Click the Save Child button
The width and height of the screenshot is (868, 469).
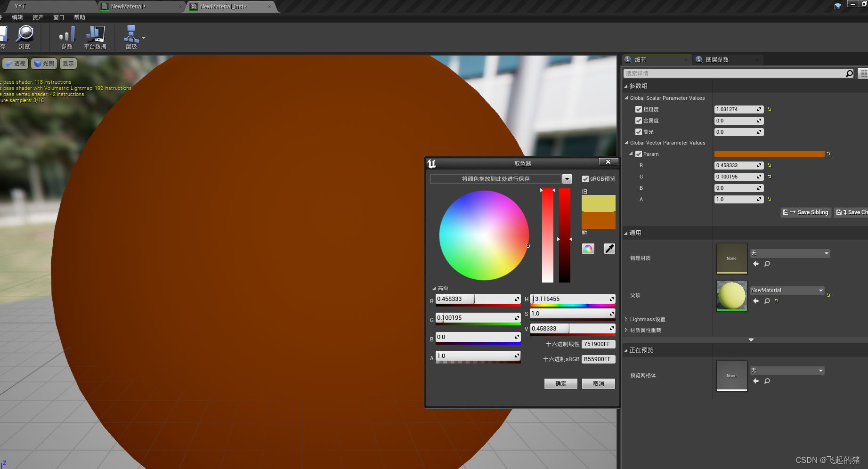[x=852, y=212]
